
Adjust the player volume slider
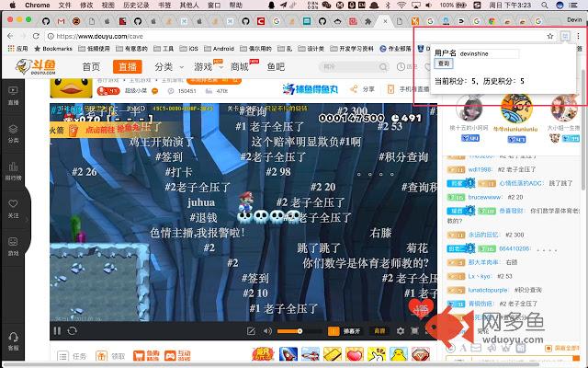pyautogui.click(x=299, y=331)
